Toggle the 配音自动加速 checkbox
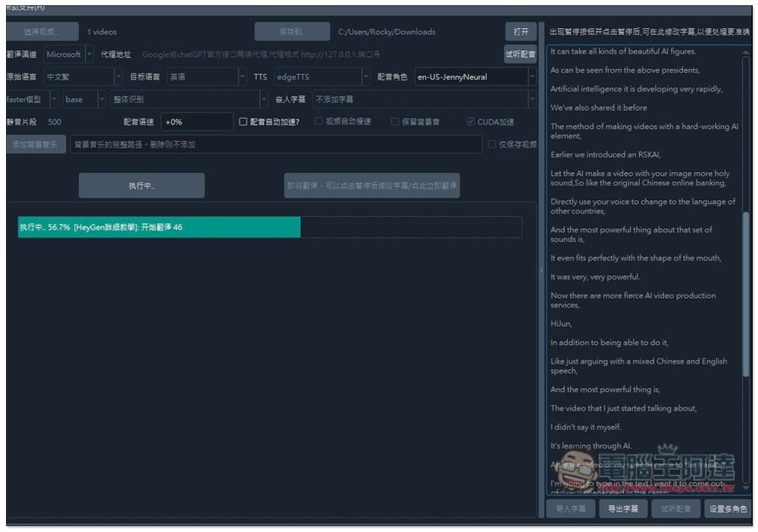The image size is (758, 532). [243, 122]
